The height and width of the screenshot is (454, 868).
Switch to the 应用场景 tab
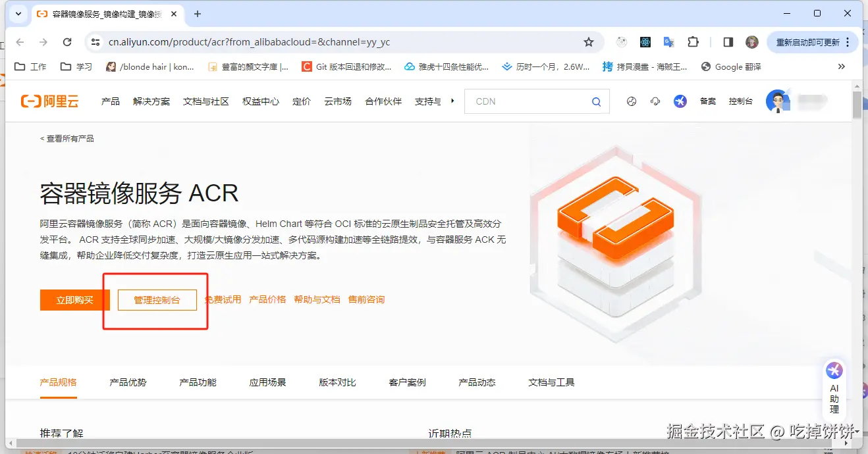(267, 382)
